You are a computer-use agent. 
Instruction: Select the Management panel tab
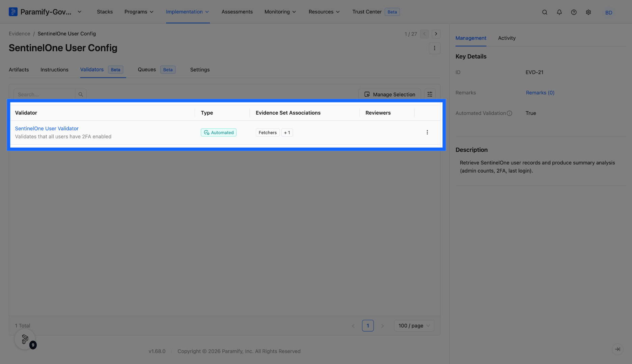[x=471, y=38]
